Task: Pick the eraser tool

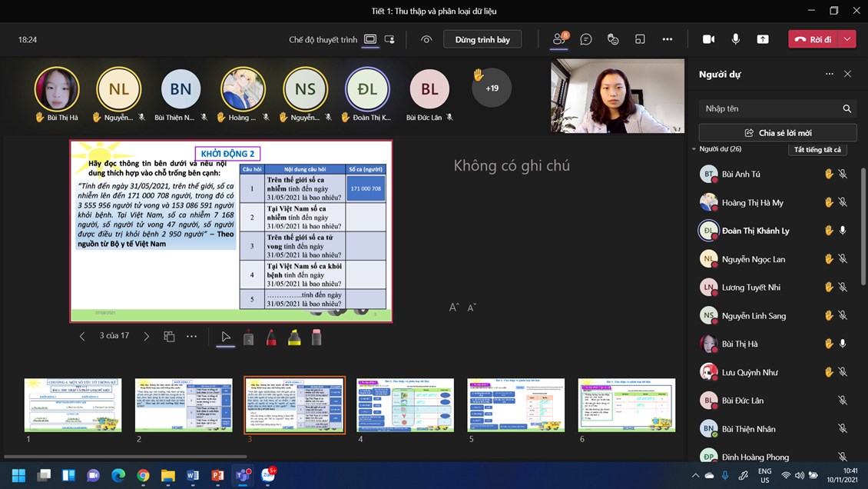Action: click(x=316, y=337)
